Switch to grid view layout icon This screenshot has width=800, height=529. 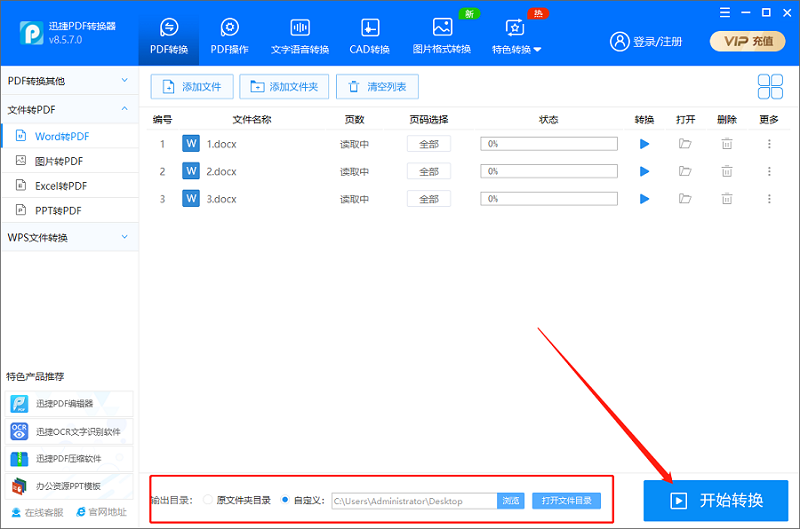pyautogui.click(x=770, y=87)
